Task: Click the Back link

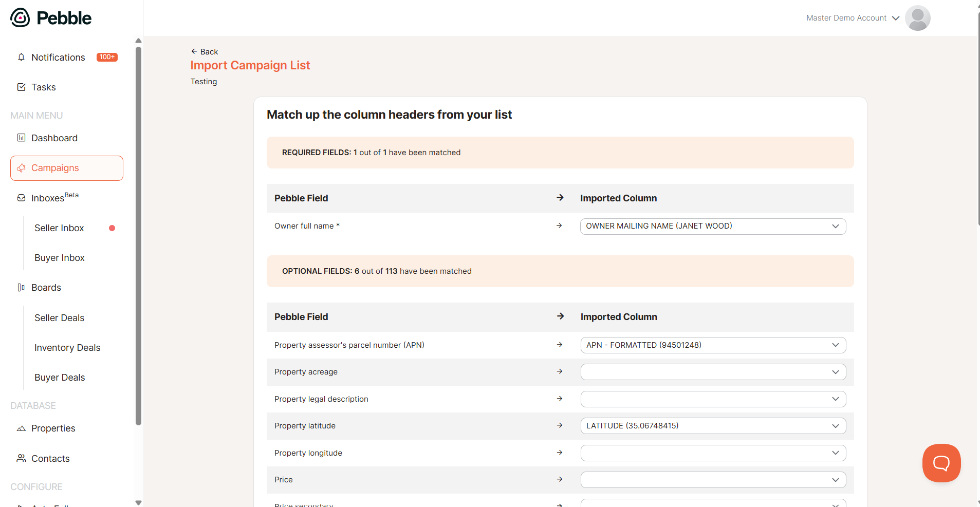Action: (x=205, y=51)
